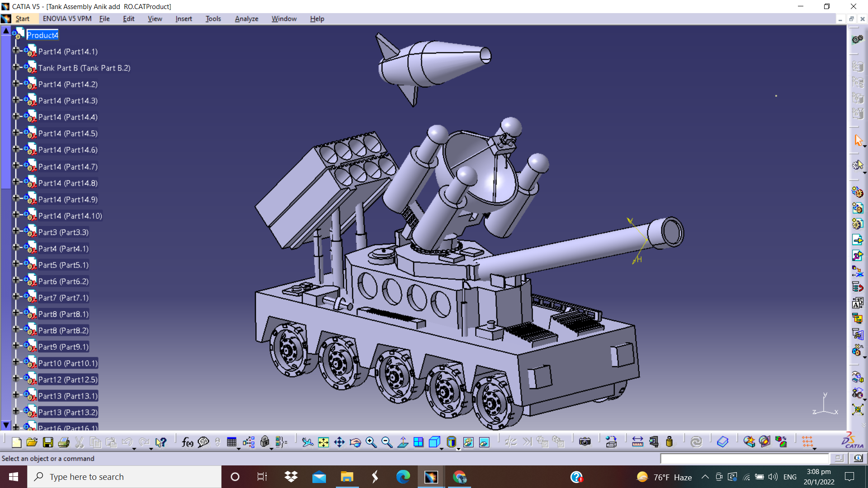This screenshot has height=488, width=868.
Task: Click the Fit All In icon
Action: 323,442
